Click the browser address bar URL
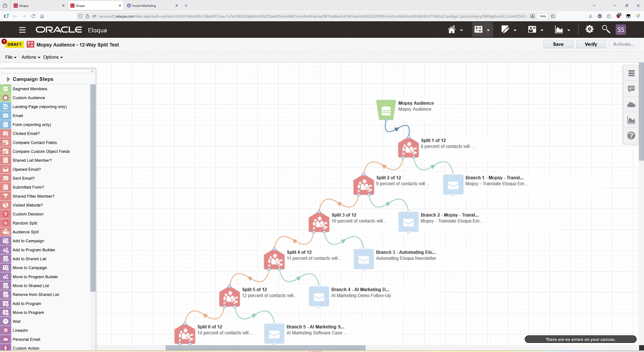 pos(313,16)
